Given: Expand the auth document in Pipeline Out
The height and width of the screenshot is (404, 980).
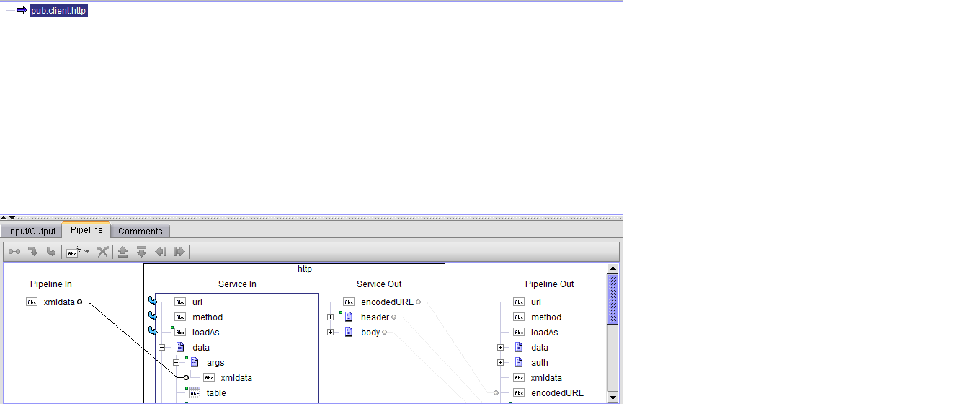Looking at the screenshot, I should point(501,363).
